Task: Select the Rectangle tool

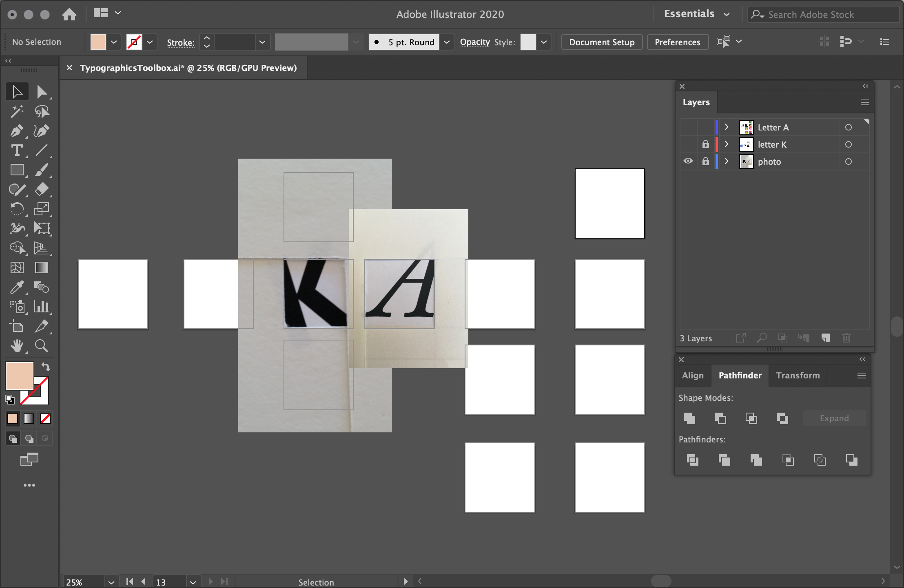Action: (17, 170)
